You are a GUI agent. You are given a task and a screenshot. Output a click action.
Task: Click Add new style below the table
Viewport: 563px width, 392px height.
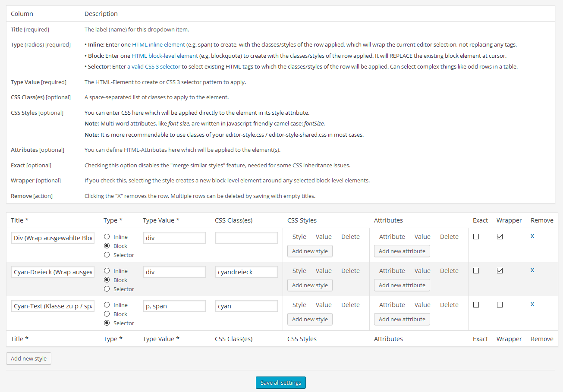point(28,358)
